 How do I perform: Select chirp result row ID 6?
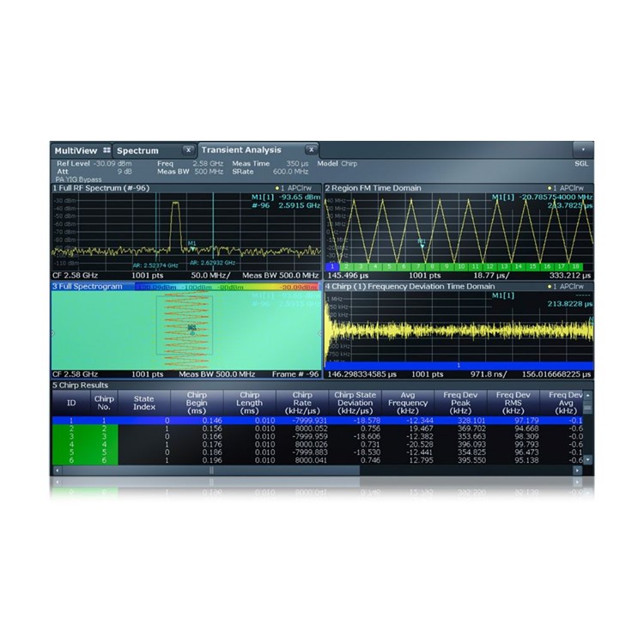click(317, 460)
